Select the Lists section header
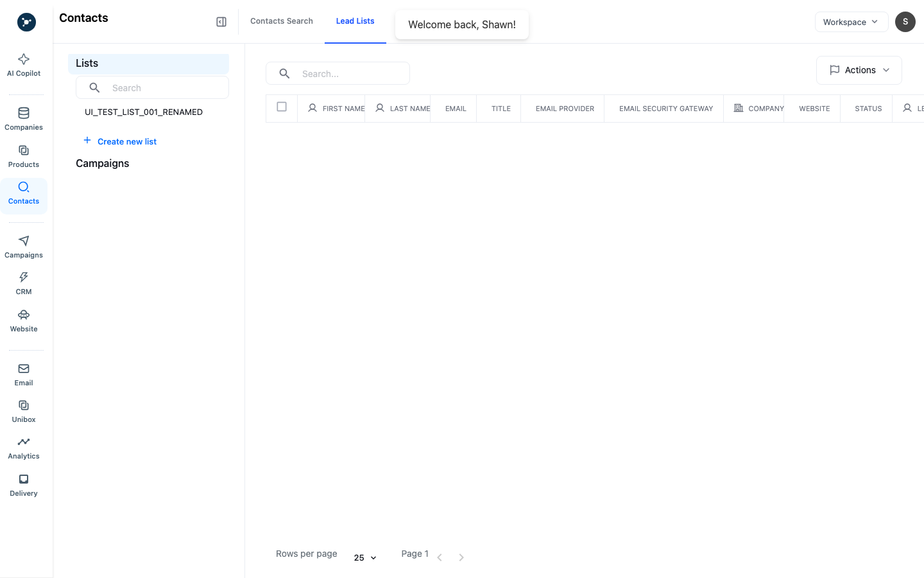Image resolution: width=924 pixels, height=578 pixels. (148, 64)
